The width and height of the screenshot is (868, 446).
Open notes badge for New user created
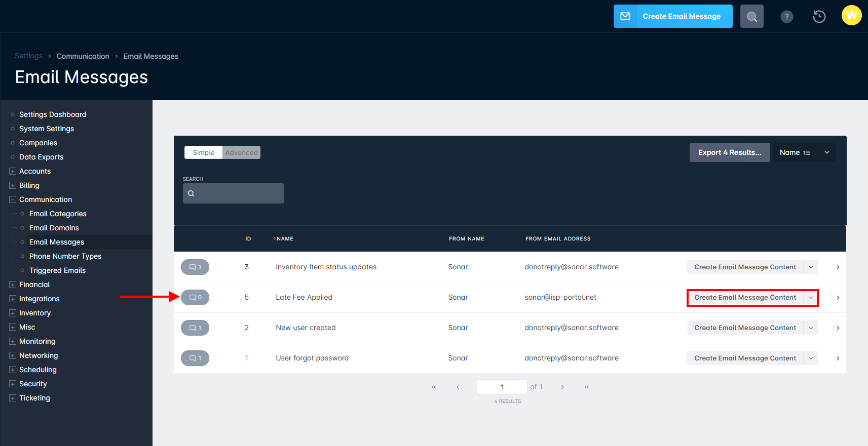195,328
